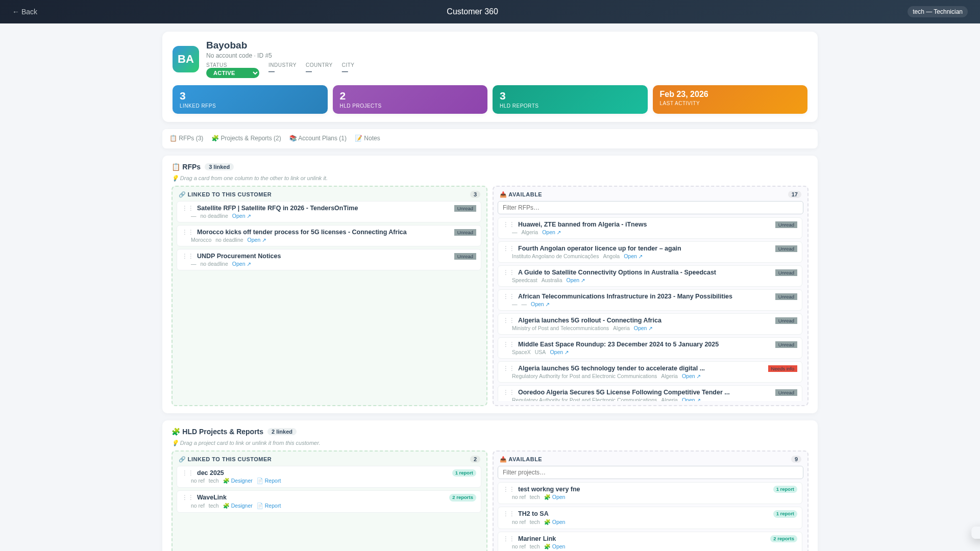Click Available RFPs count 17
Image resolution: width=980 pixels, height=551 pixels.
tap(794, 195)
